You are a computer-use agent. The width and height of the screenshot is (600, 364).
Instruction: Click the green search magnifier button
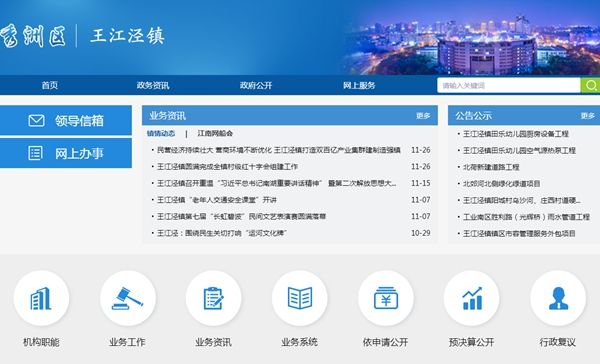pos(590,85)
